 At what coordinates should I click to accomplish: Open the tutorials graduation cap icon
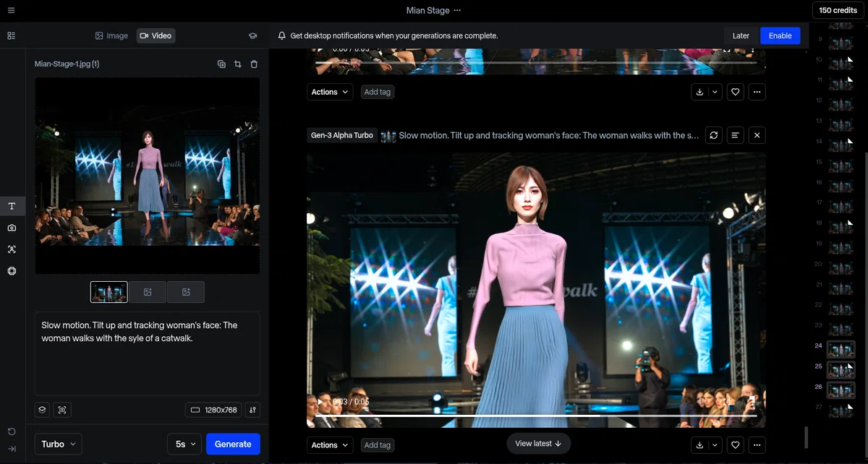coord(252,35)
